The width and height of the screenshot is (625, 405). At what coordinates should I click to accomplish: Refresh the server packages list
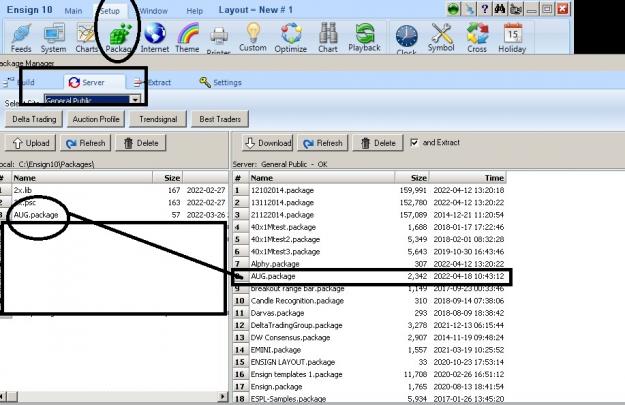click(322, 143)
